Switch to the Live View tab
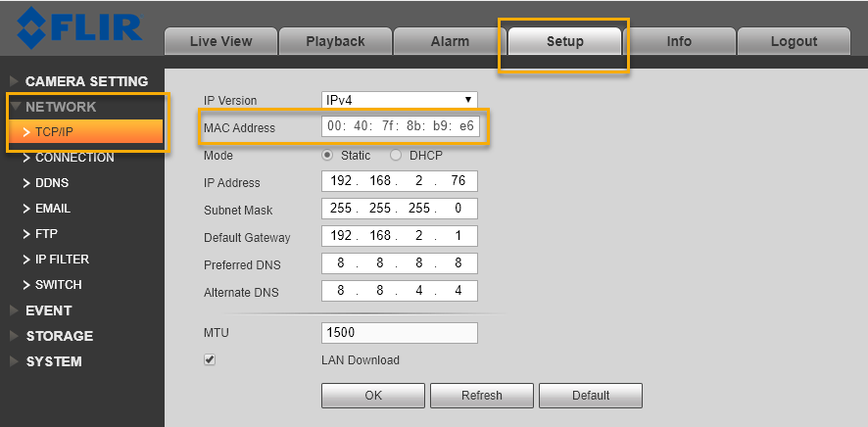The image size is (868, 427). [220, 41]
